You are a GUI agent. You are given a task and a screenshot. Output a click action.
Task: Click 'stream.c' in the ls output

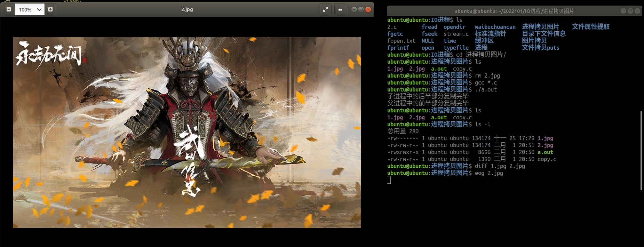456,34
